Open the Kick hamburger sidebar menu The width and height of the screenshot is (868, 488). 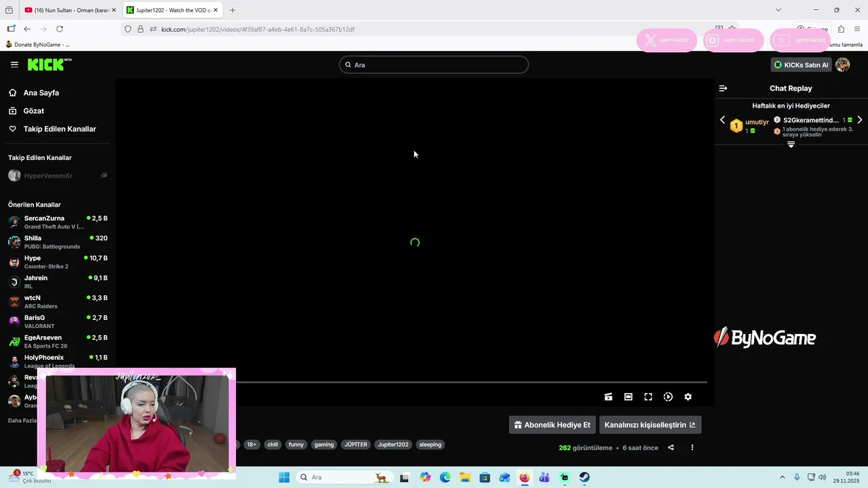click(x=14, y=64)
